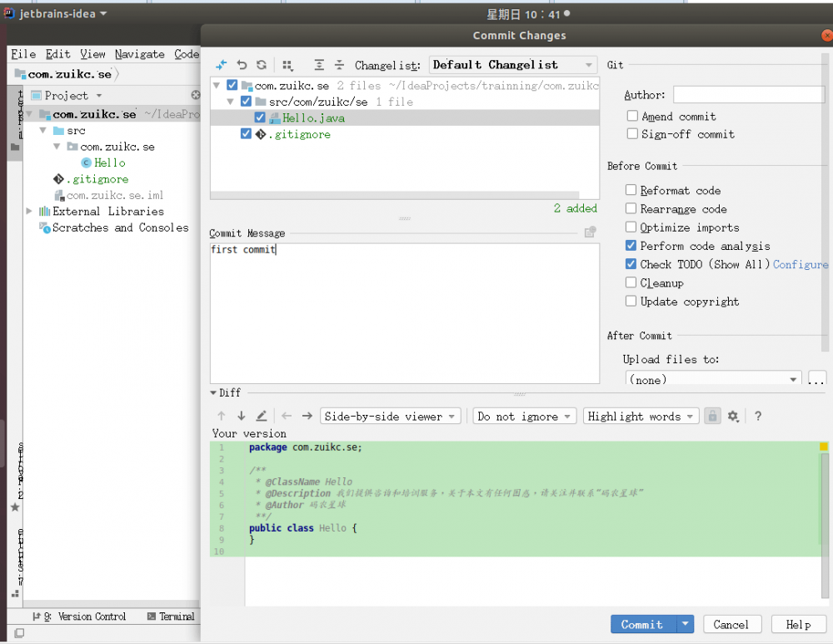Jump to previous difference in the diff viewer
This screenshot has width=833, height=644.
point(222,416)
